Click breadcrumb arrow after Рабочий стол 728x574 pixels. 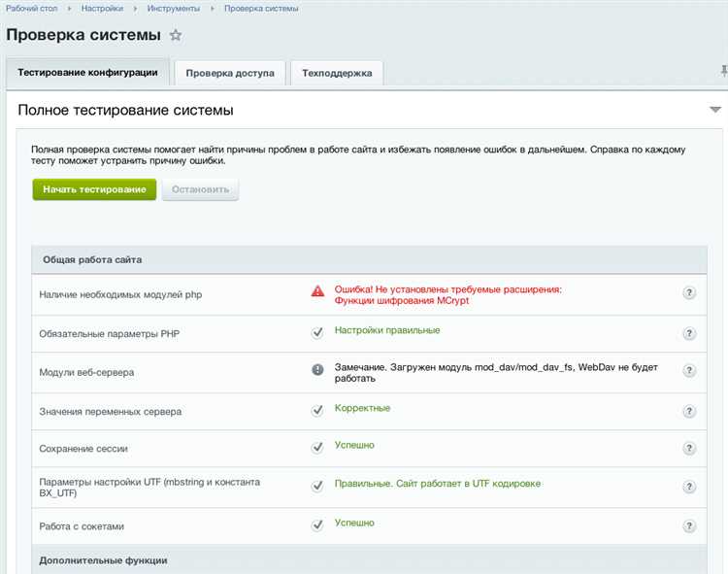click(69, 9)
